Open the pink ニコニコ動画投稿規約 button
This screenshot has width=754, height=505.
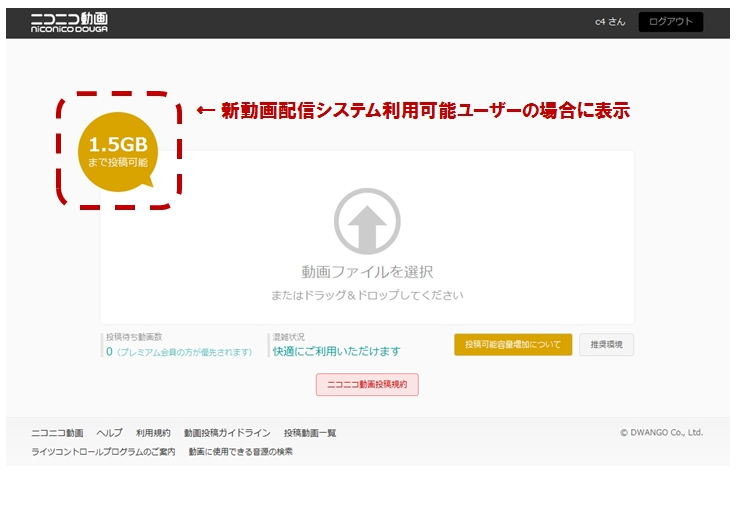[367, 384]
